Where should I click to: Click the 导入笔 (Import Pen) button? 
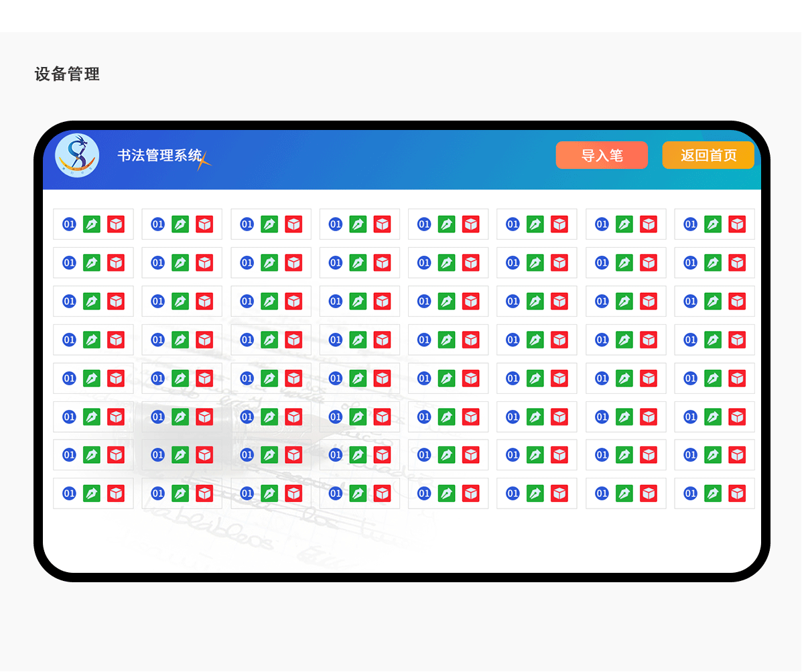[x=602, y=155]
